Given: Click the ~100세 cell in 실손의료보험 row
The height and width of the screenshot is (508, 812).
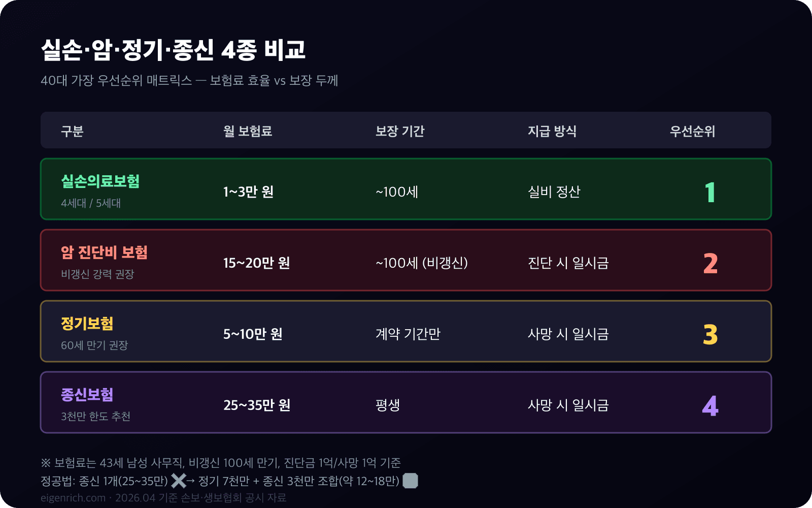Looking at the screenshot, I should 397,192.
